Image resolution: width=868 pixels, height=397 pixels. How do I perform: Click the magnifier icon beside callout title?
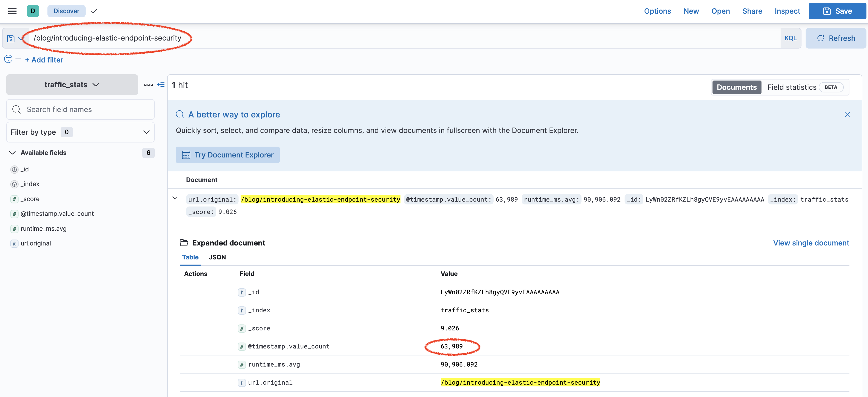[180, 115]
